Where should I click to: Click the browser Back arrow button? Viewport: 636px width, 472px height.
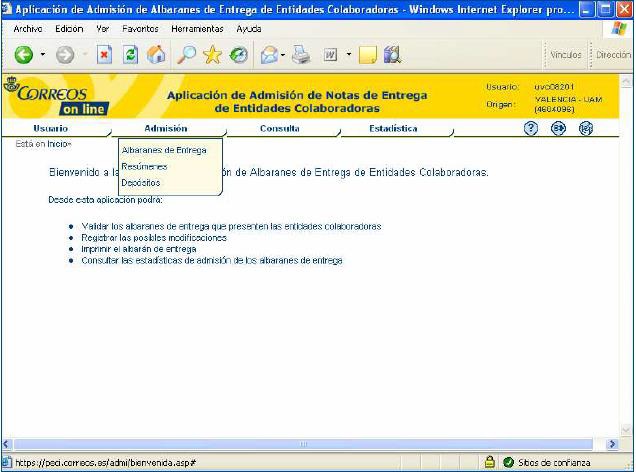23,55
